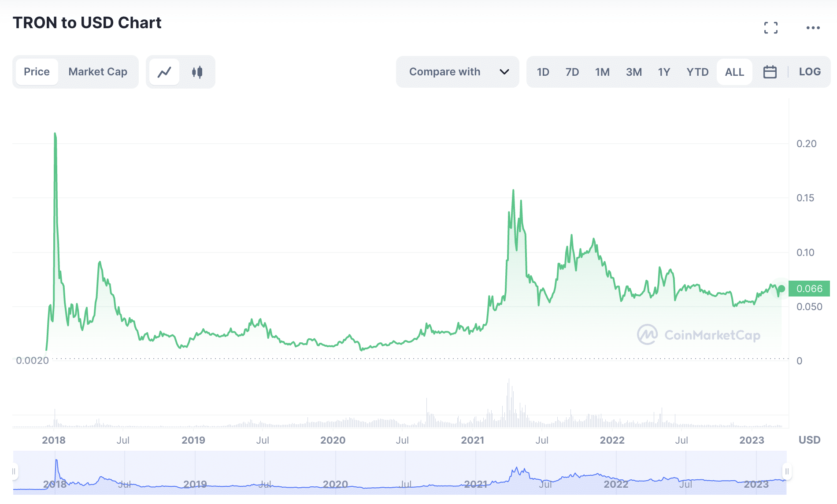Screen dimensions: 837x504
Task: Click the 0.066 current price label
Action: pyautogui.click(x=809, y=289)
